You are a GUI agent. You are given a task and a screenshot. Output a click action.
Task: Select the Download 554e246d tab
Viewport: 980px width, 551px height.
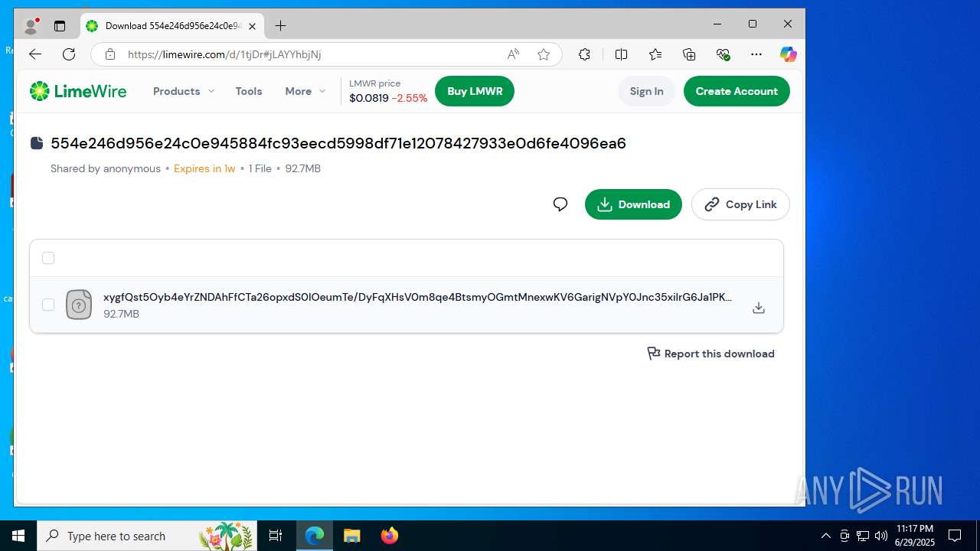click(x=172, y=26)
